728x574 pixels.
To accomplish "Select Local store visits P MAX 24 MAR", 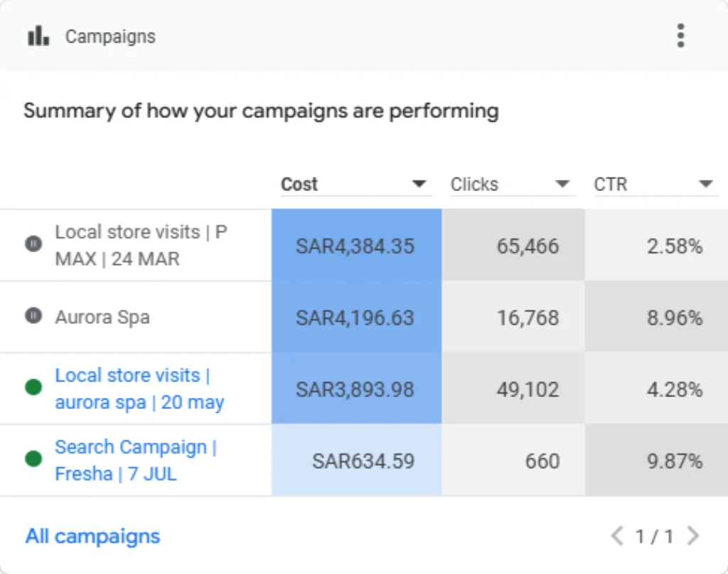I will 141,245.
